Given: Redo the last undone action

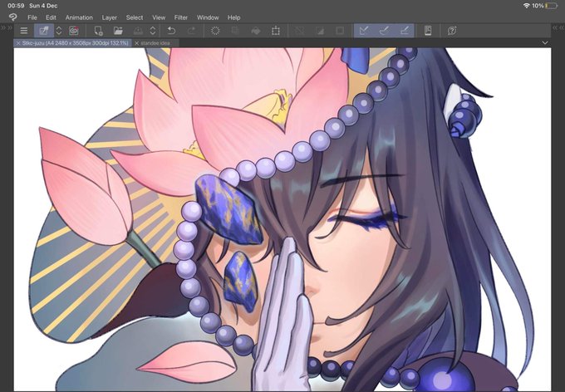Looking at the screenshot, I should pos(191,31).
